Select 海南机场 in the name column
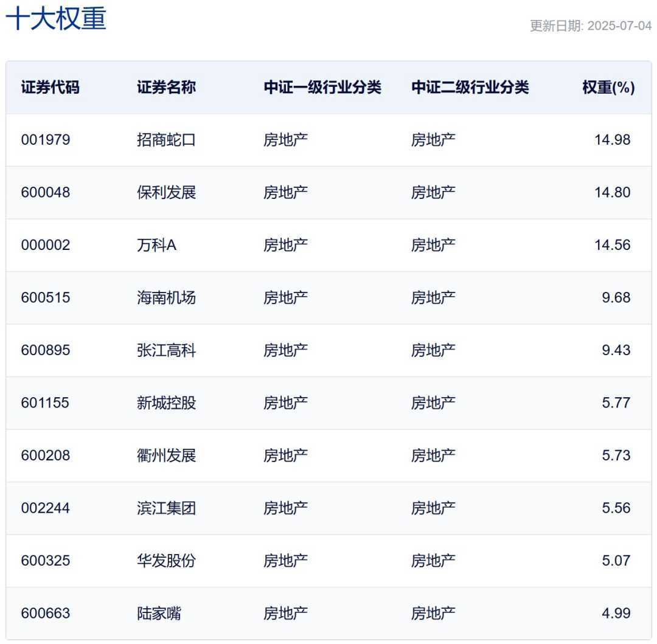 tap(167, 298)
